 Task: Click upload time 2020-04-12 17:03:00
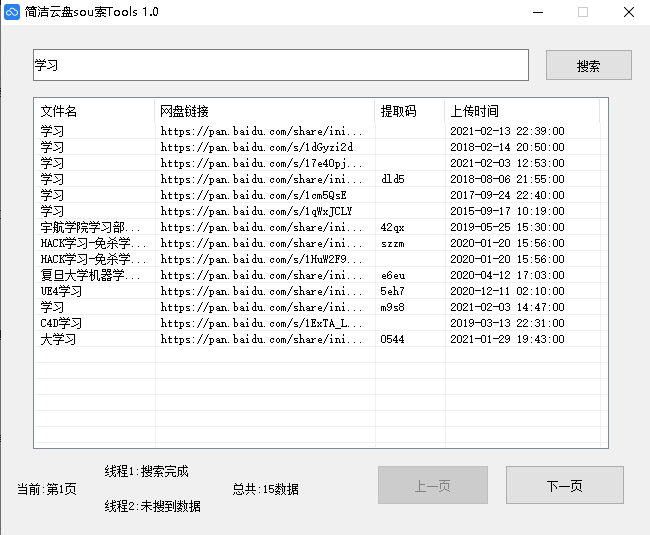tap(507, 275)
